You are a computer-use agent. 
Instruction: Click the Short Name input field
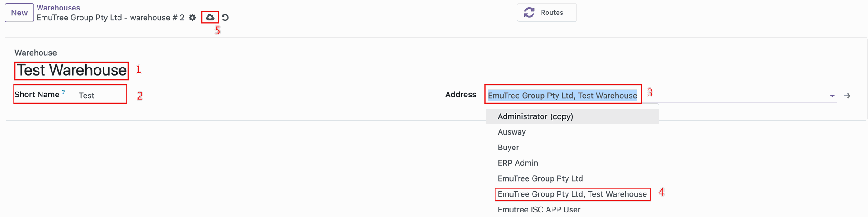click(100, 96)
